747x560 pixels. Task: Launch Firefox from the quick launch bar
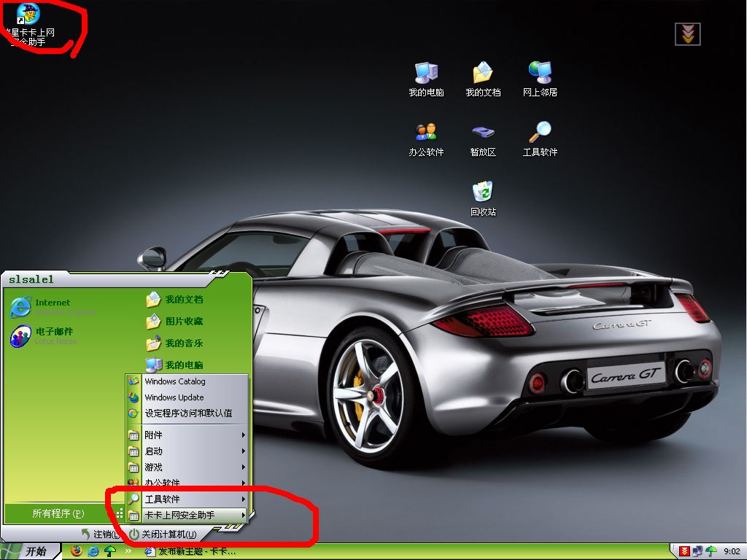coord(76,551)
